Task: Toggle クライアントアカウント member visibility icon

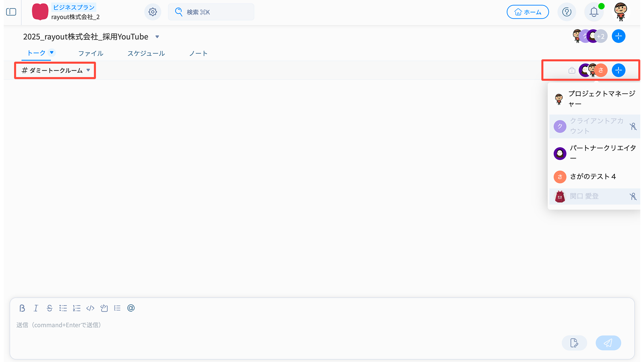Action: coord(633,126)
